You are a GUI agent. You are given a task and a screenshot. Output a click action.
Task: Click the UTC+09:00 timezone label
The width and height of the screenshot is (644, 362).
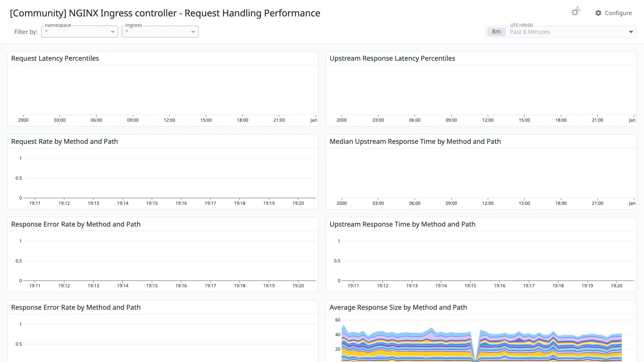(521, 25)
